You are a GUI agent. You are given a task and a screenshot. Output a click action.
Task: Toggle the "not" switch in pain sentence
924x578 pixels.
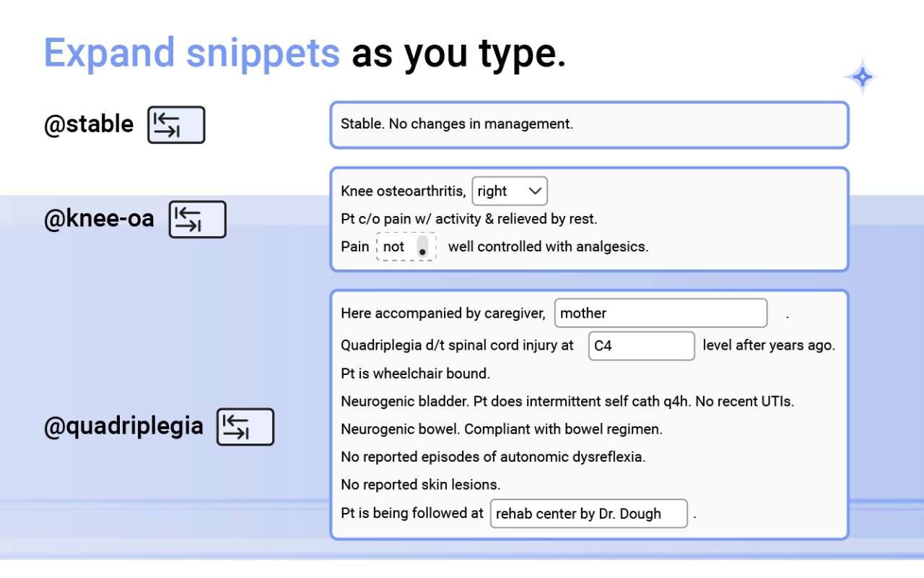point(422,247)
